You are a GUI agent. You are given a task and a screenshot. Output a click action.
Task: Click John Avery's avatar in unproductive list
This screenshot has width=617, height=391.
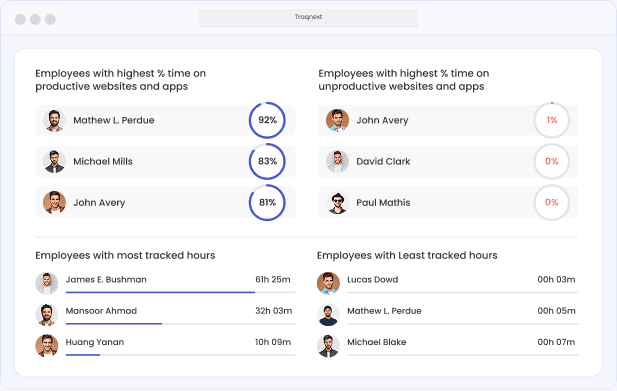338,120
